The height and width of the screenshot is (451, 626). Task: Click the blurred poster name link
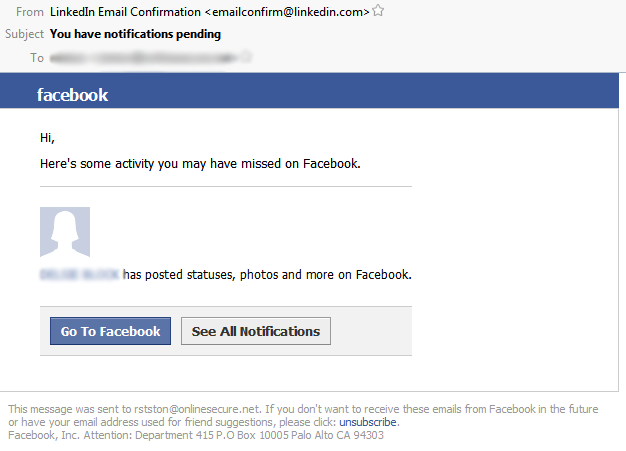click(79, 275)
